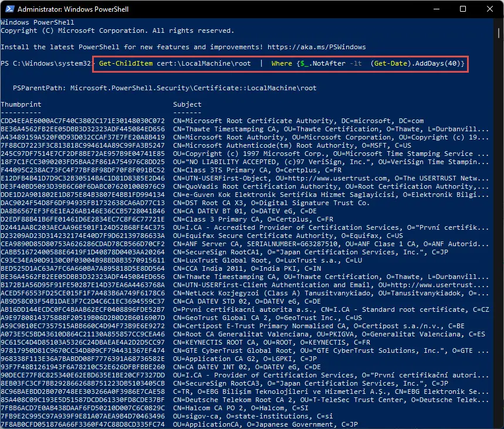This screenshot has width=504, height=429.
Task: Click CN=NetLock Kozjegyzoi (Class A) subject
Action: [331, 293]
